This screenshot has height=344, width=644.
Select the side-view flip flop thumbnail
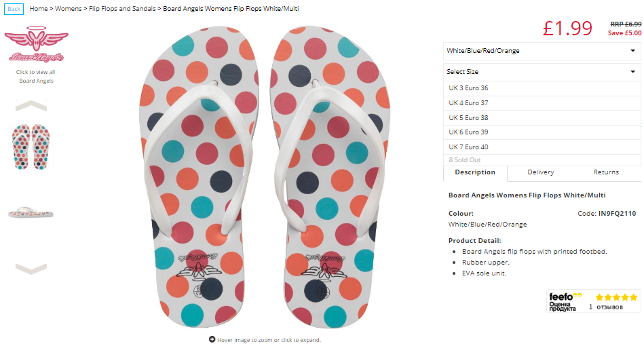pos(31,212)
